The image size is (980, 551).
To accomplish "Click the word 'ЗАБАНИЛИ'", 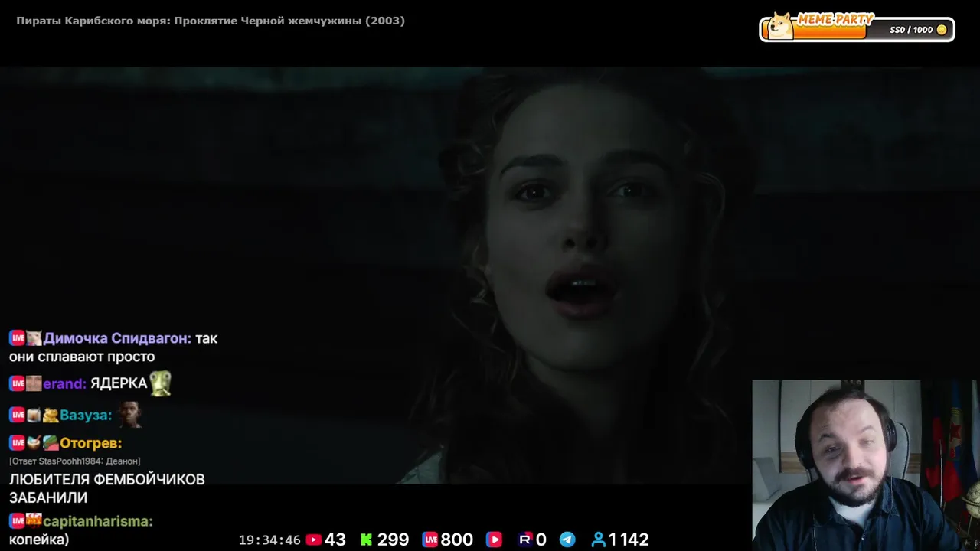I will click(48, 498).
